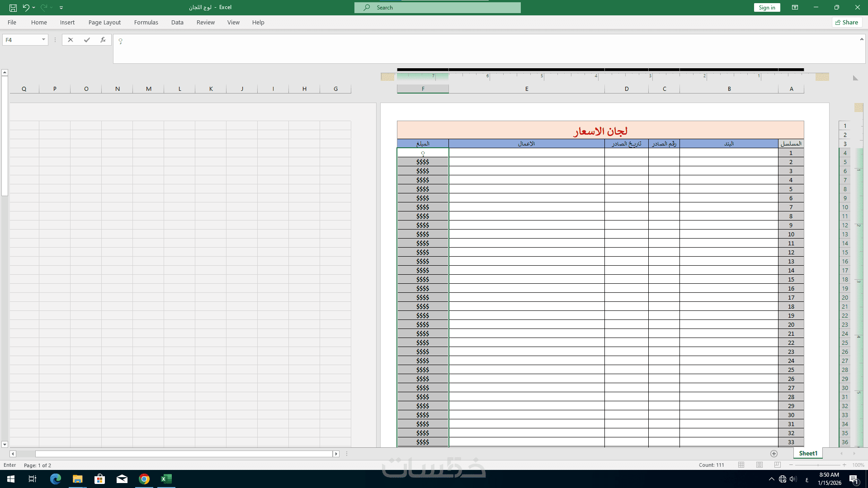Open Customize Quick Access Toolbar dropdown
This screenshot has width=868, height=488.
[x=61, y=7]
